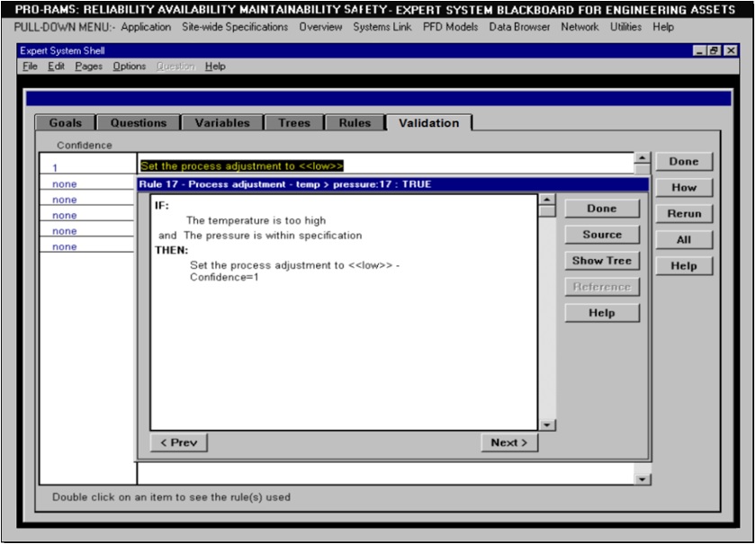
Task: Switch to the Variables tab
Action: (222, 123)
